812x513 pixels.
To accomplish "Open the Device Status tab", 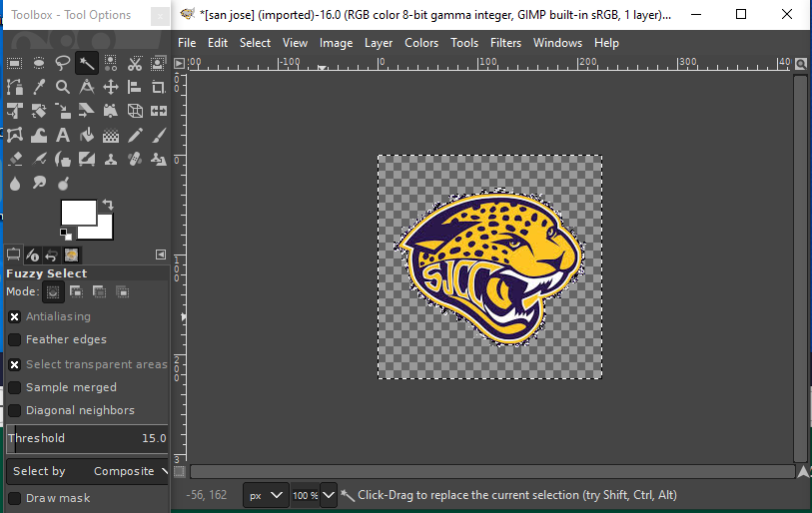I will (33, 255).
